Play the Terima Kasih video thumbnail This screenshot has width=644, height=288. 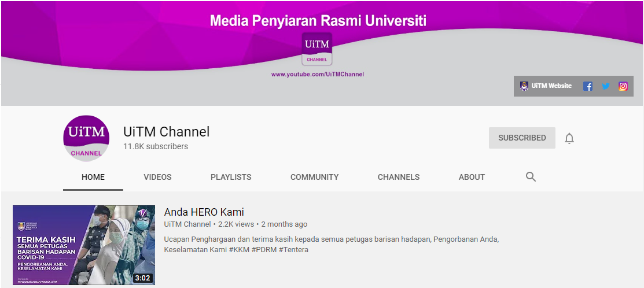[x=84, y=245]
